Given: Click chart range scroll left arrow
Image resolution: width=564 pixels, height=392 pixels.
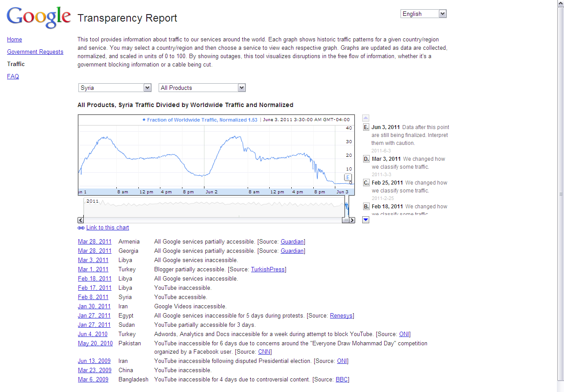Looking at the screenshot, I should click(x=81, y=220).
